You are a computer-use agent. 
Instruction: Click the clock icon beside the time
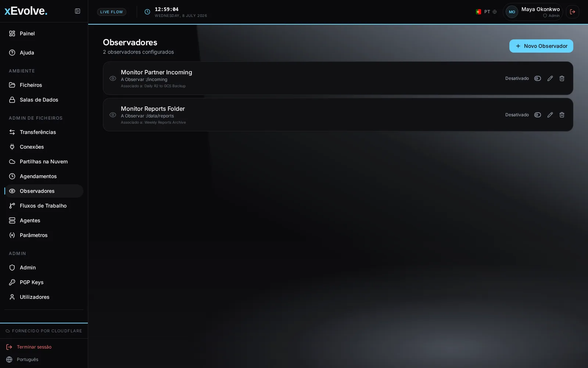(x=147, y=12)
